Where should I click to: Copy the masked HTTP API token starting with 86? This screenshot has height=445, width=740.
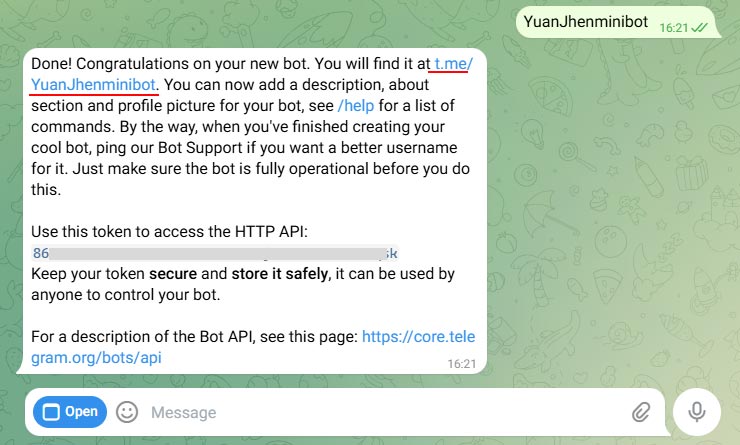click(x=215, y=253)
